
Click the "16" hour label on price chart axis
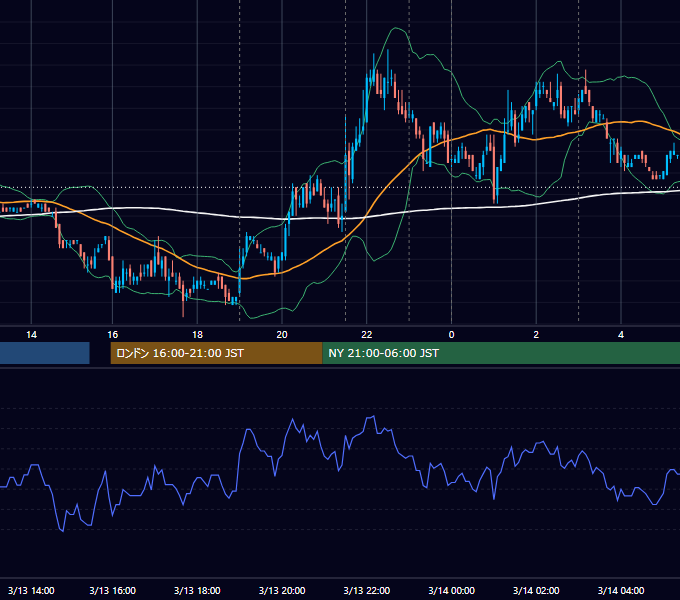click(x=112, y=335)
